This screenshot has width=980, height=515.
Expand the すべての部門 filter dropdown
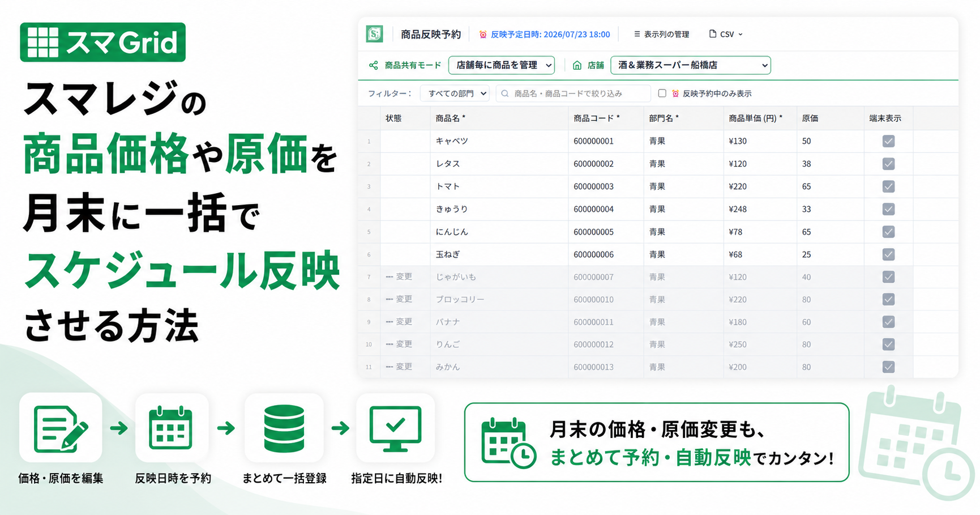pyautogui.click(x=455, y=93)
